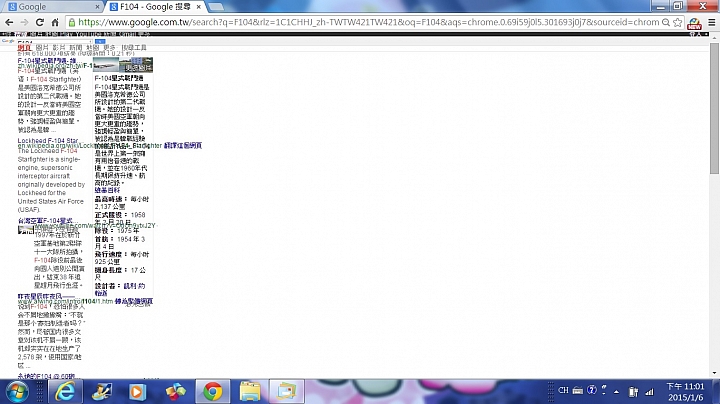Click the browser forward arrow
This screenshot has height=404, width=720.
[x=24, y=22]
